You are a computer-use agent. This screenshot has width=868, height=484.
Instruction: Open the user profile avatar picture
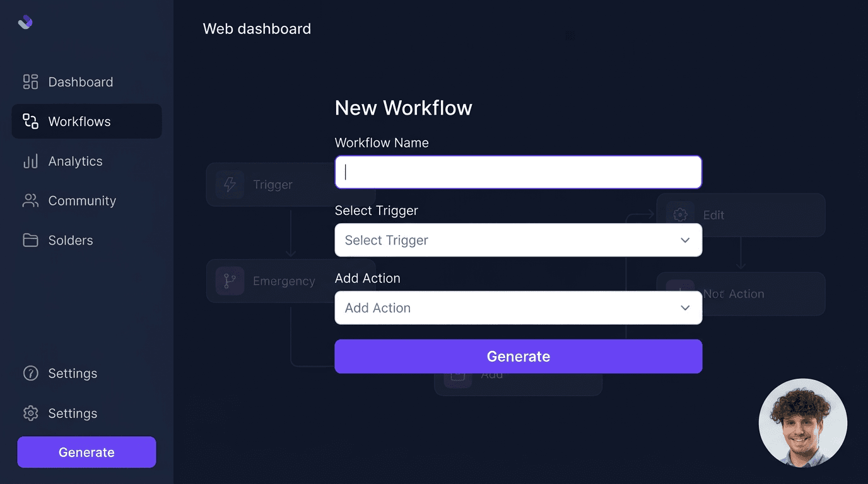[802, 423]
